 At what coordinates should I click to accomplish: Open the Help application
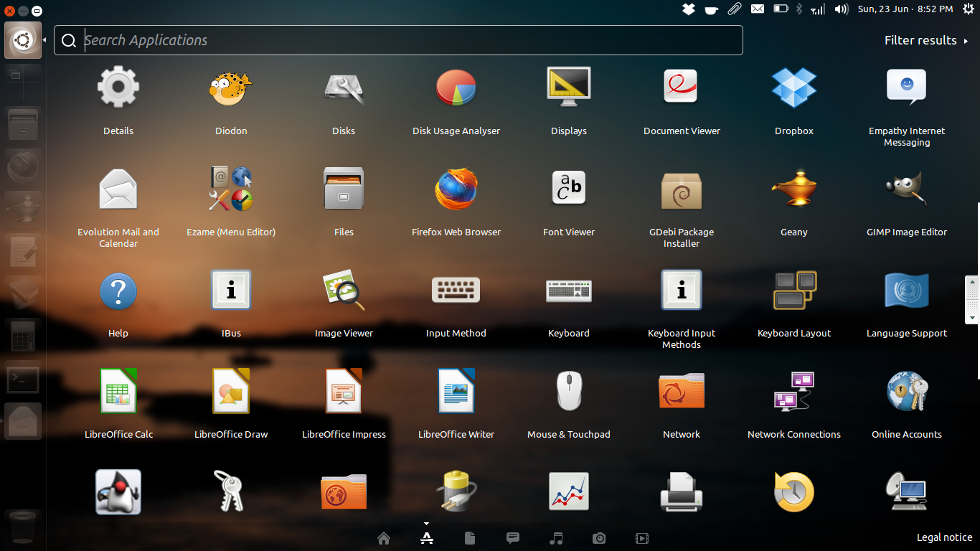(118, 290)
